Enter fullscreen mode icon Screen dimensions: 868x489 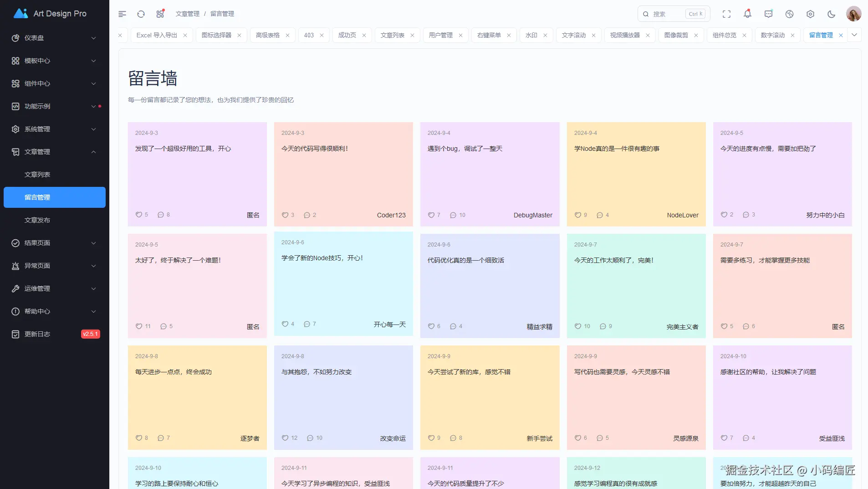(x=726, y=14)
